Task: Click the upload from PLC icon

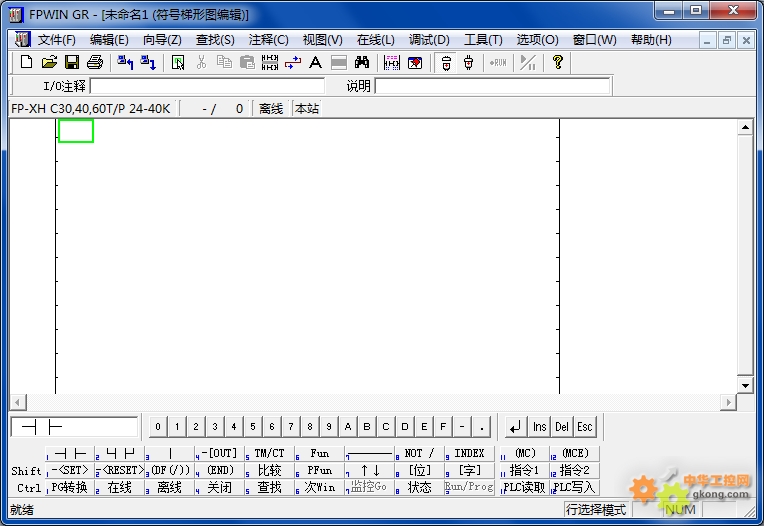Action: pos(125,62)
